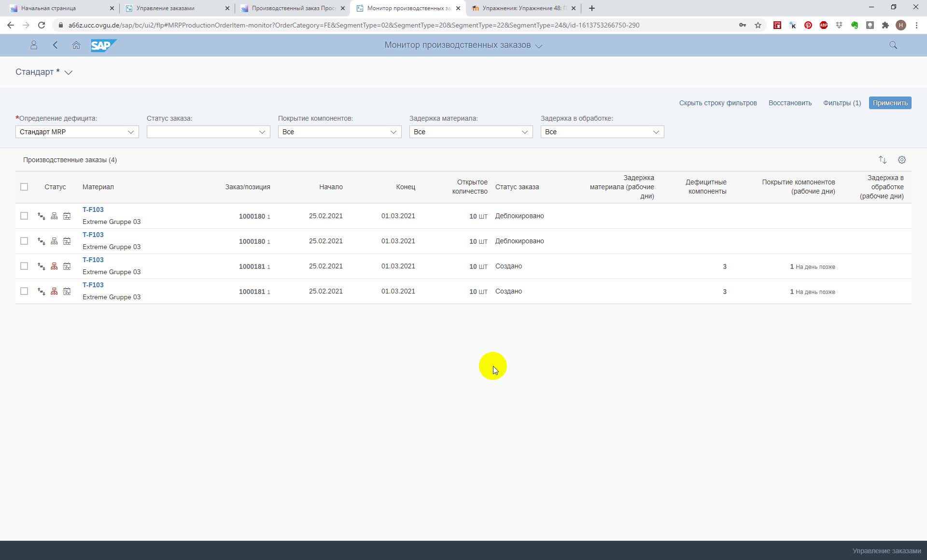Click the Статус заказа column header
Image resolution: width=927 pixels, height=560 pixels.
point(517,187)
